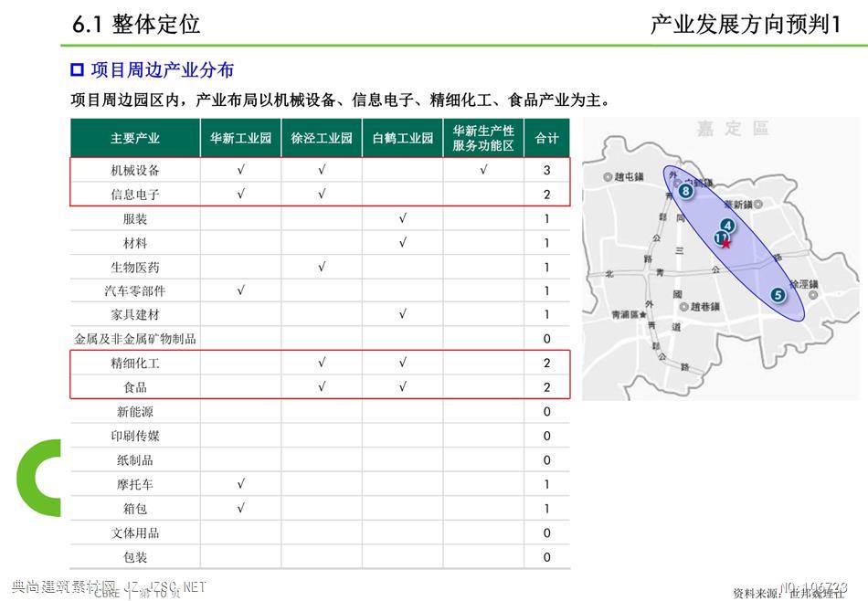Select the 生物医药 row label
Viewport: 868px width, 601px height.
tap(135, 268)
